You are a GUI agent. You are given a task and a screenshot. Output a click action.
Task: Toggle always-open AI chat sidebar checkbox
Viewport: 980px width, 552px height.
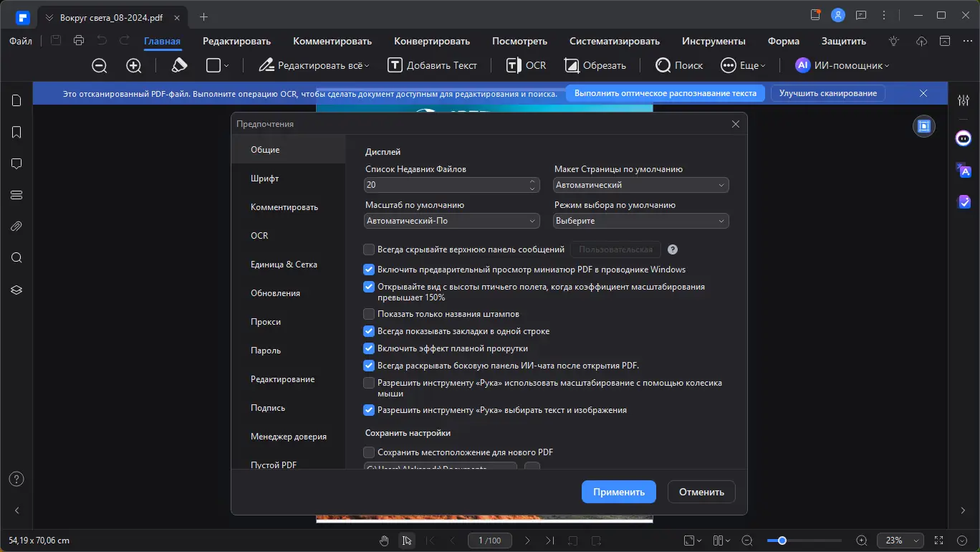click(369, 366)
